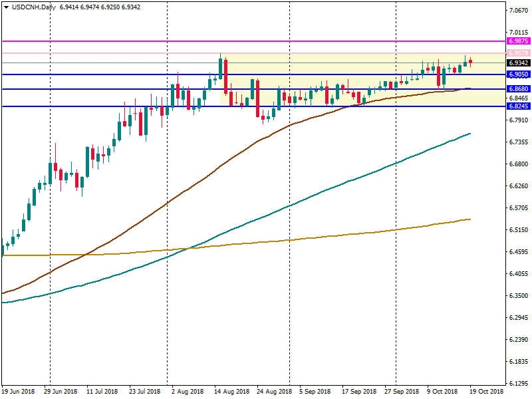Select the 27 Sep 2018 date label
This screenshot has width=532, height=399.
[x=403, y=392]
